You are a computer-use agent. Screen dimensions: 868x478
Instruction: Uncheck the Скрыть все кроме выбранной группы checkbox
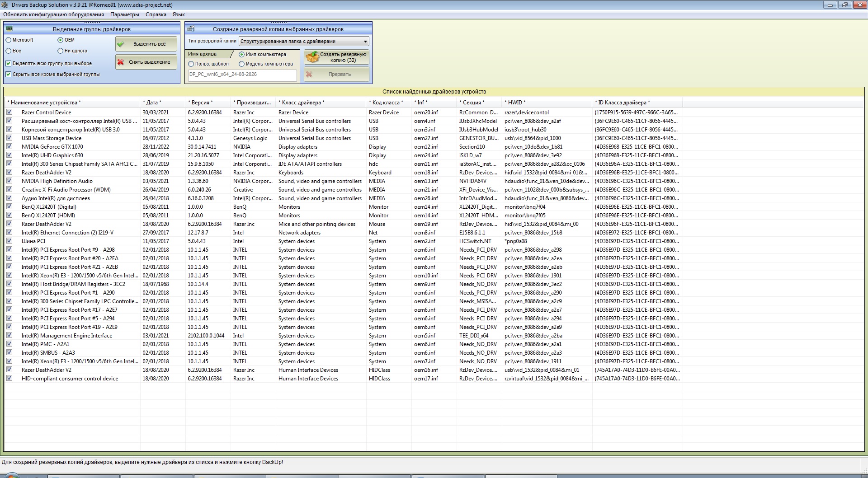(x=9, y=75)
